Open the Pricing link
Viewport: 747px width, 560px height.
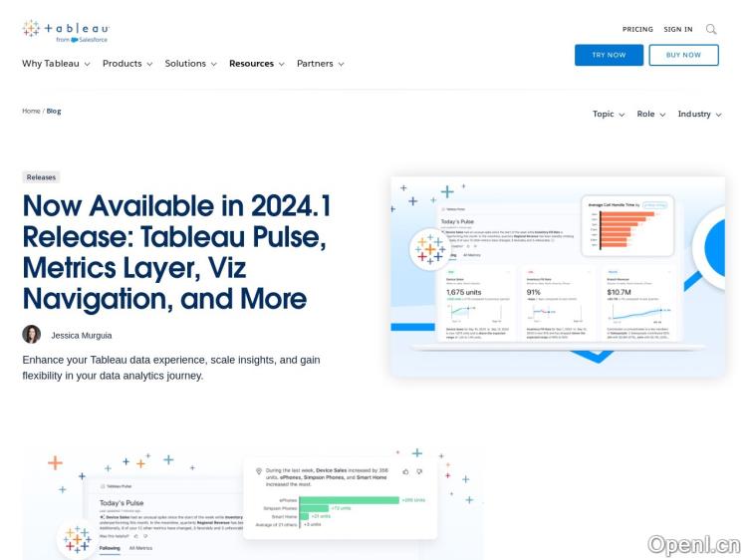[637, 30]
